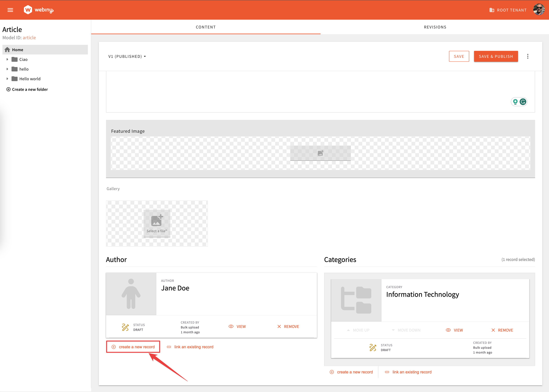Screen dimensions: 549x392
Task: View the Jane Doe author record
Action: tap(237, 326)
